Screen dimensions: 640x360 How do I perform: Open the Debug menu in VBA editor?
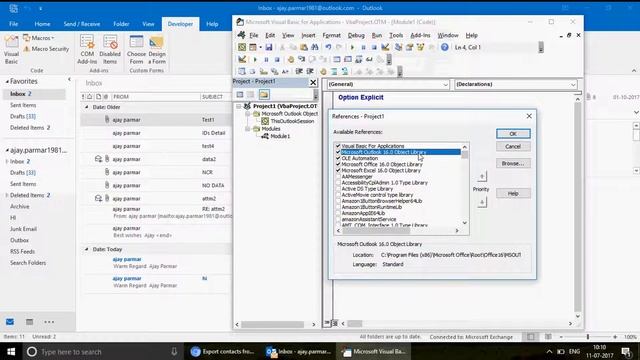tap(356, 36)
